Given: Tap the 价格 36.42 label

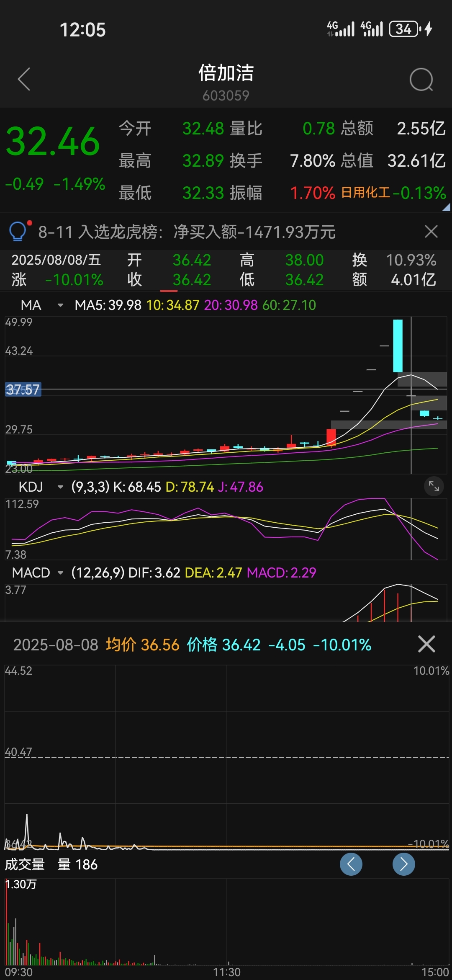Looking at the screenshot, I should (223, 645).
